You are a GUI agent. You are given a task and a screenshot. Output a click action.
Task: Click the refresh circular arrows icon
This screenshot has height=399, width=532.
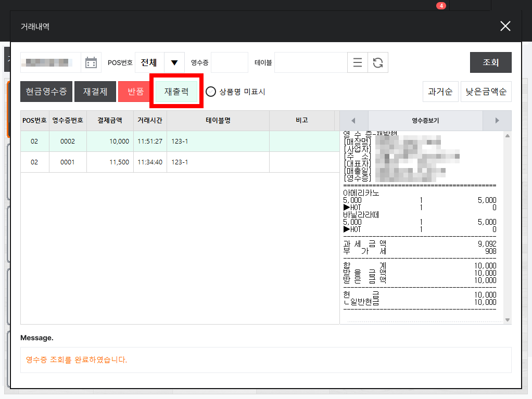pos(377,62)
